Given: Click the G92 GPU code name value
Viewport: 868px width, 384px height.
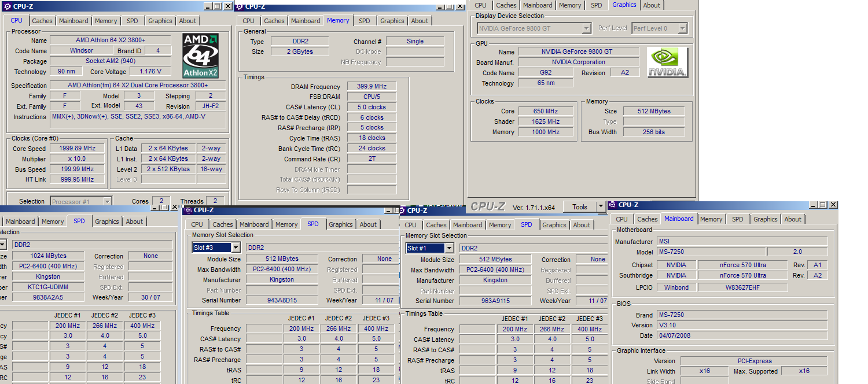Looking at the screenshot, I should click(546, 73).
